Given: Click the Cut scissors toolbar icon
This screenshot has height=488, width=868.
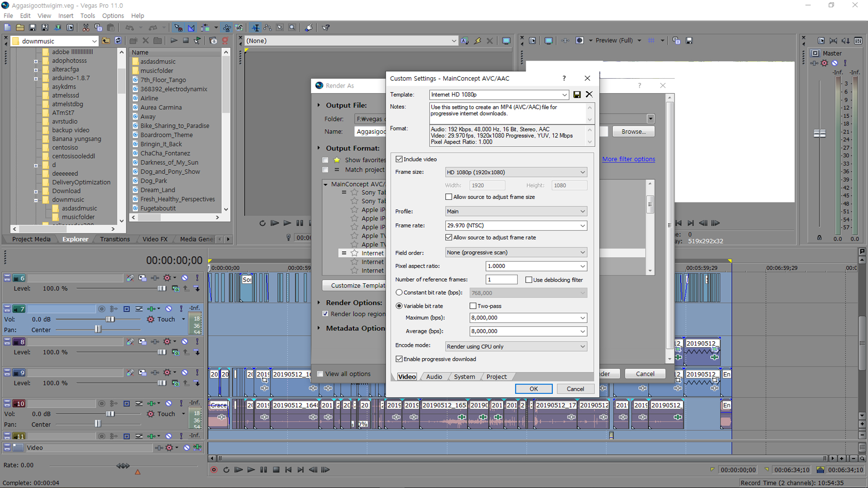Looking at the screenshot, I should click(x=85, y=28).
